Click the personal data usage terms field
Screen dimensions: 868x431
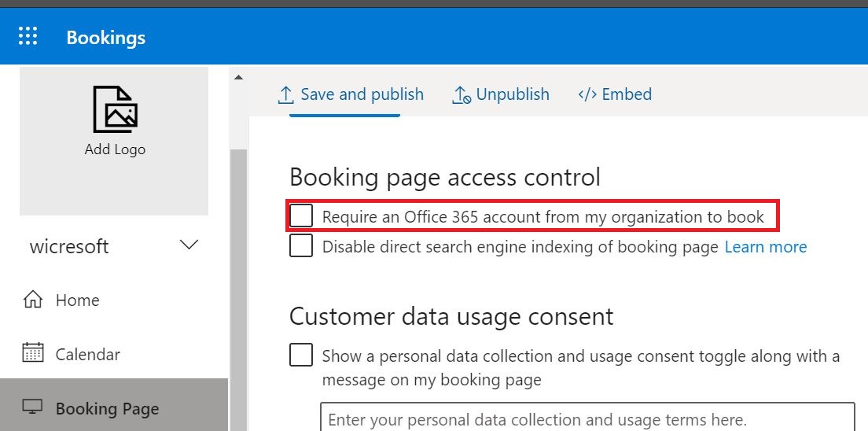tap(588, 417)
